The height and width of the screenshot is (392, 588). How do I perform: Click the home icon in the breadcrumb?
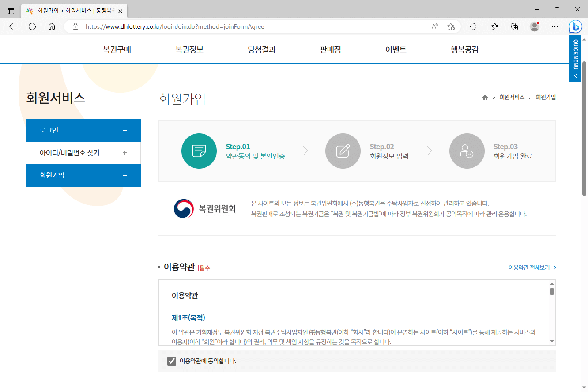tap(485, 97)
